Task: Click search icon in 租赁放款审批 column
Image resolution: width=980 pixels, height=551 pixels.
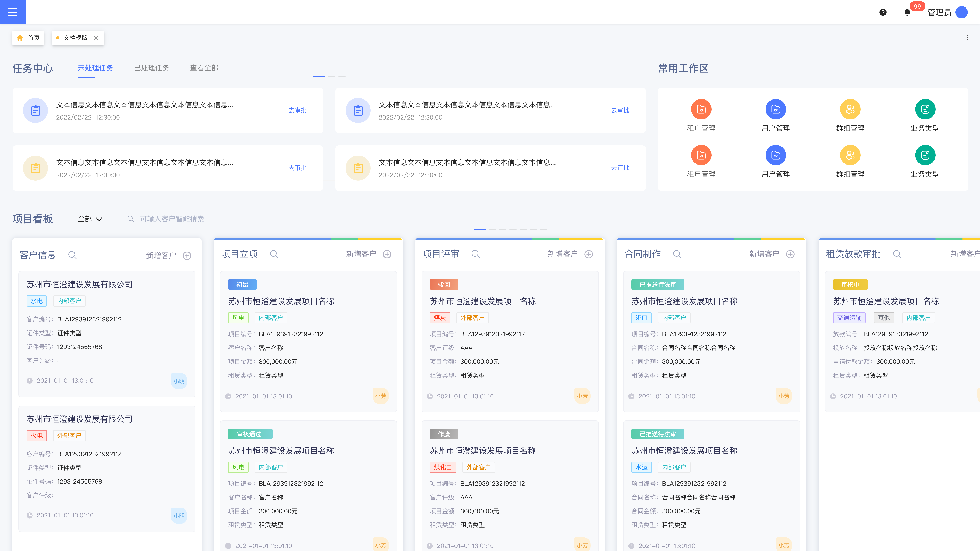Action: [x=897, y=254]
